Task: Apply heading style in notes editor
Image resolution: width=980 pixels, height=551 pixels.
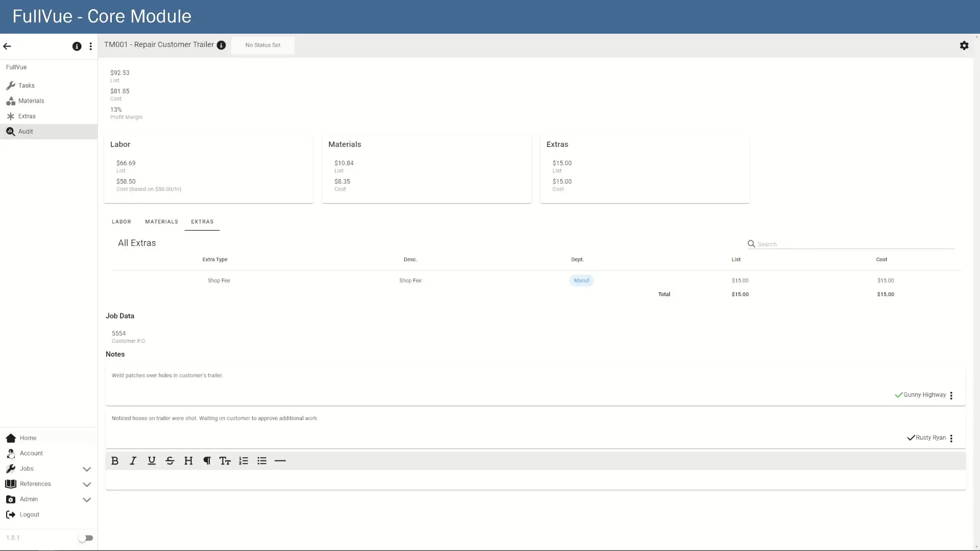Action: [188, 461]
